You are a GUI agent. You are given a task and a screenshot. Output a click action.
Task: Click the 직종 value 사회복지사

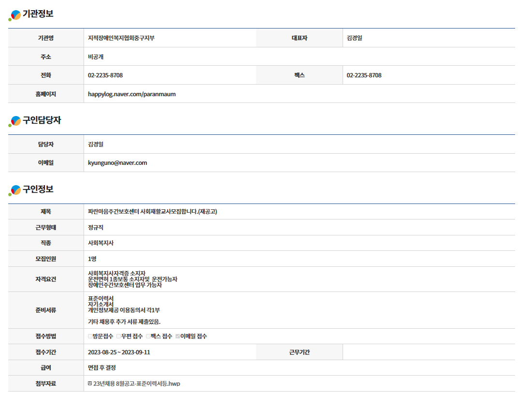coord(101,243)
